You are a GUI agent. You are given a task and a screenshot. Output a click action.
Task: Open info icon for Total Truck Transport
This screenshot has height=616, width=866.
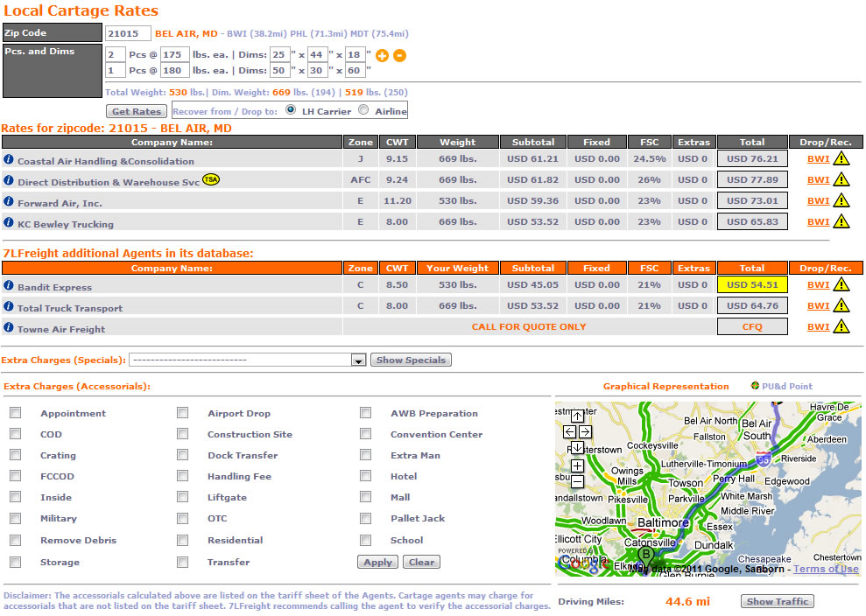click(x=8, y=305)
